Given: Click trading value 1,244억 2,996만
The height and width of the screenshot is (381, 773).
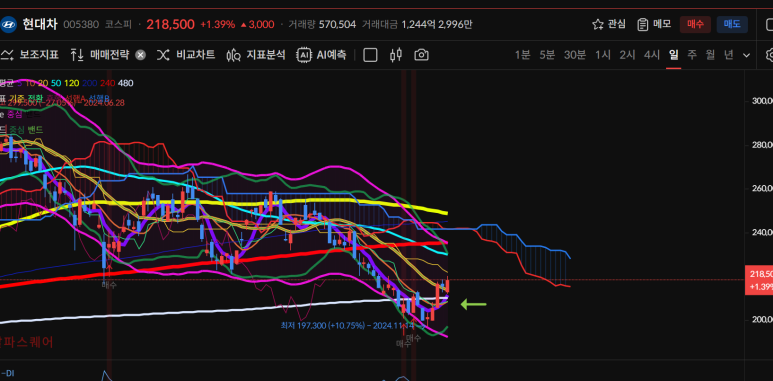Looking at the screenshot, I should pyautogui.click(x=437, y=24).
